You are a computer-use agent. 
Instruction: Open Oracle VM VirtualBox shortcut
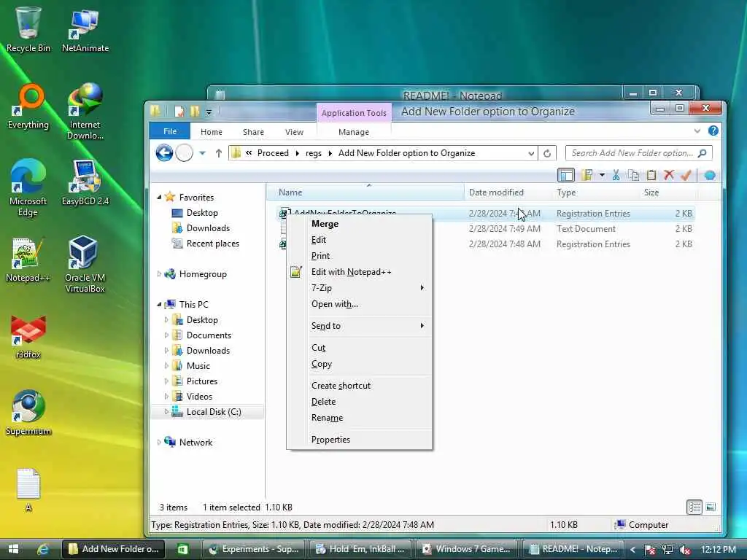point(85,264)
